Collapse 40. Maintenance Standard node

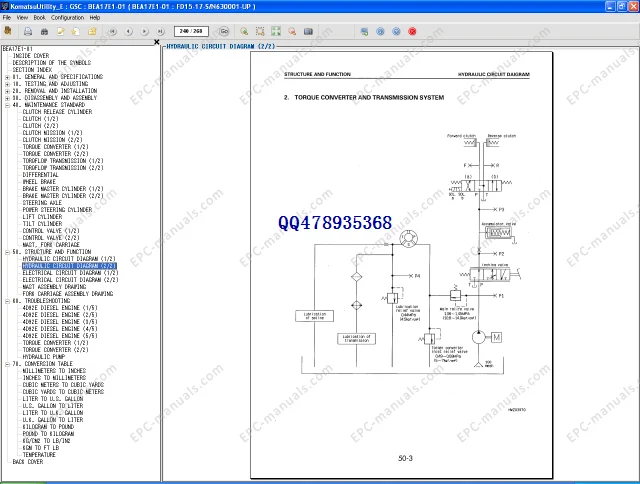(7, 105)
